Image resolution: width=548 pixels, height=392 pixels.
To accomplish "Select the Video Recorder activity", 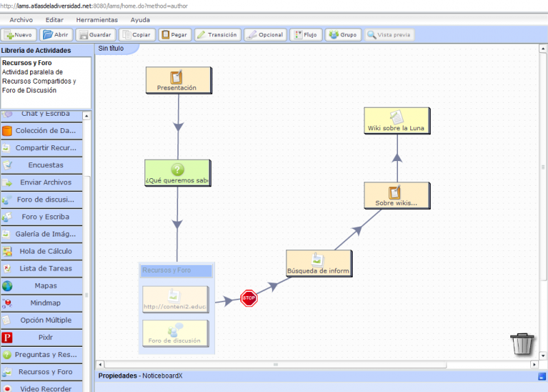I will click(x=42, y=387).
